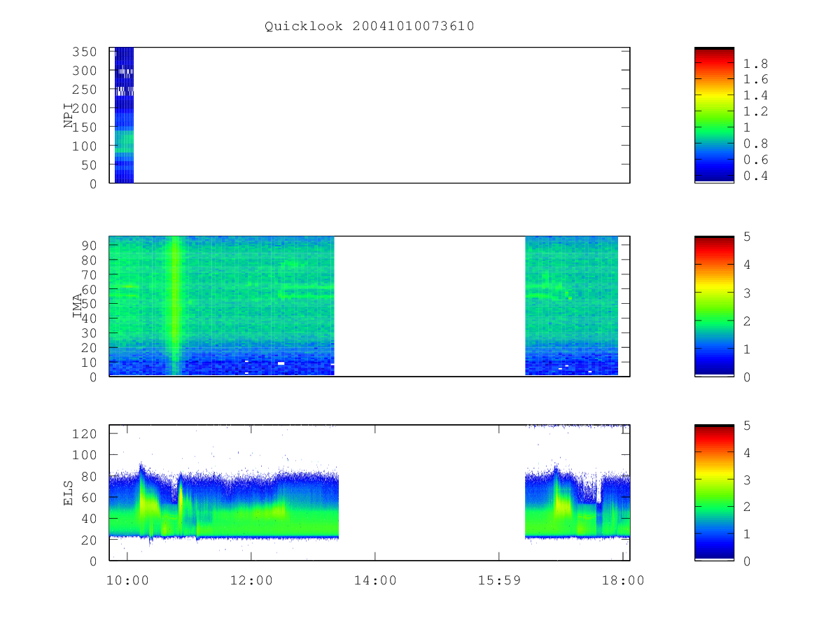Click the 70 tick on IMA axis
This screenshot has height=630, width=840.
[90, 274]
